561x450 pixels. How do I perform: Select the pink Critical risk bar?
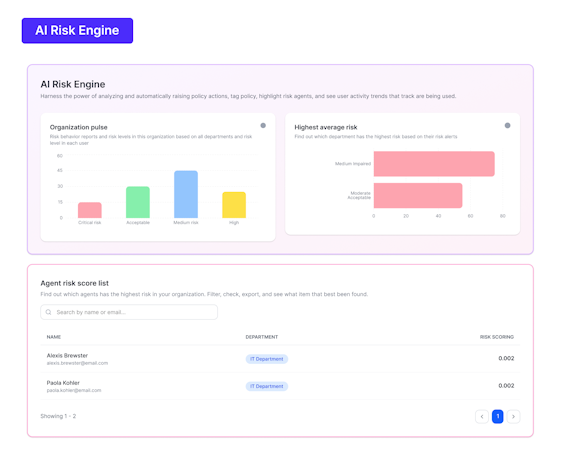click(90, 210)
